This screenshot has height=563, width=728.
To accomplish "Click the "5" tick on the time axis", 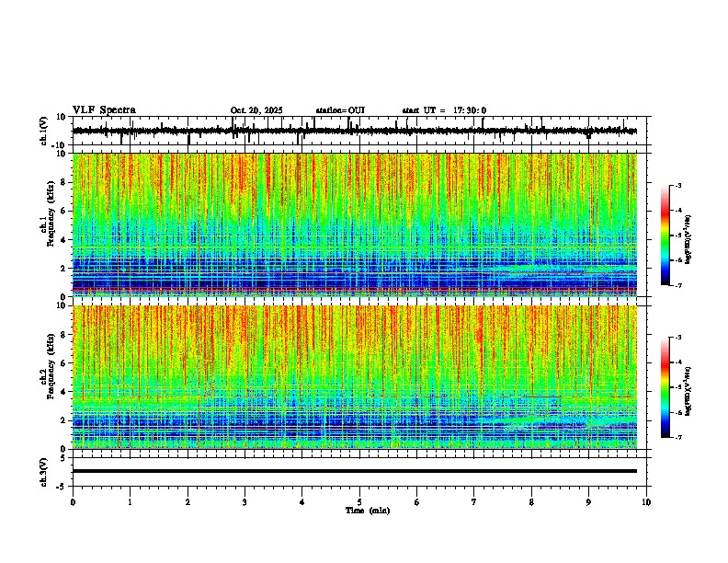I will pyautogui.click(x=359, y=502).
